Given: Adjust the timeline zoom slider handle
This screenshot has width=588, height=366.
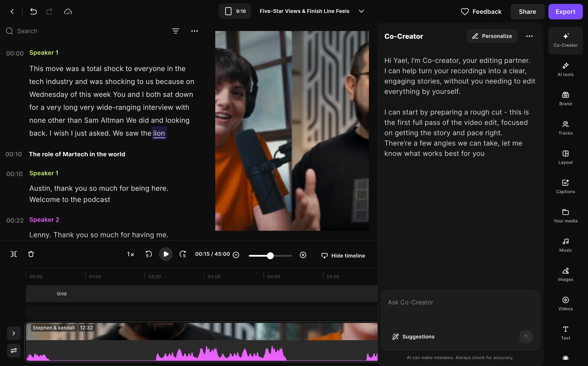Looking at the screenshot, I should tap(270, 255).
